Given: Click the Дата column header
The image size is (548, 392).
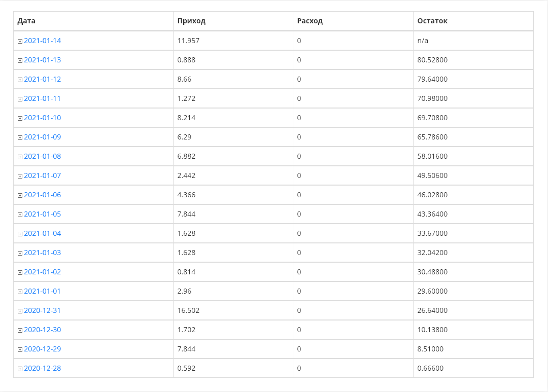Looking at the screenshot, I should [26, 21].
